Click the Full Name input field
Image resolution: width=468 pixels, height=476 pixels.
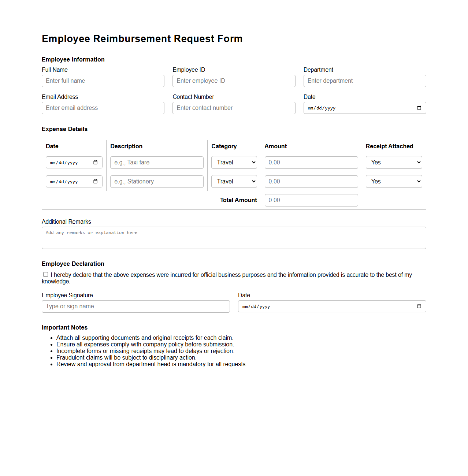[x=103, y=81]
